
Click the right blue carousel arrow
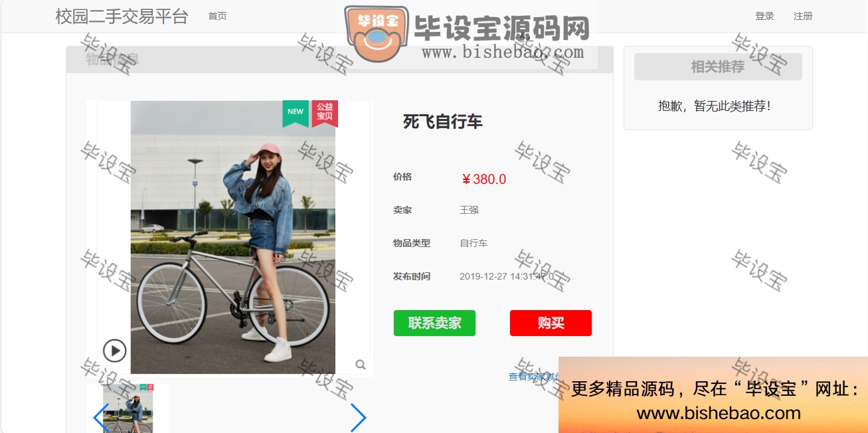pos(358,418)
